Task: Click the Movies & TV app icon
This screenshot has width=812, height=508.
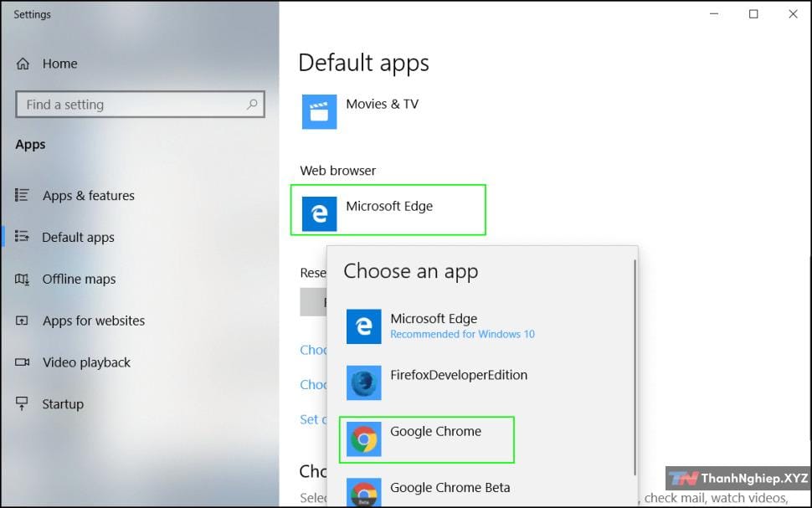Action: (x=319, y=111)
